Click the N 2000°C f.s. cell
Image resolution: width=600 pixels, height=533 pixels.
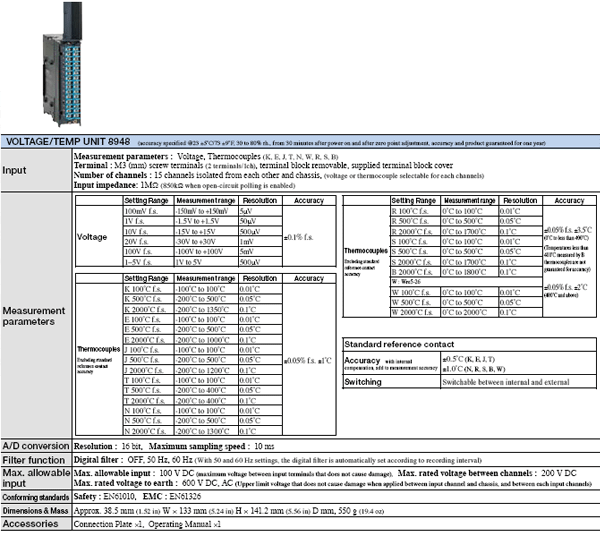141,431
